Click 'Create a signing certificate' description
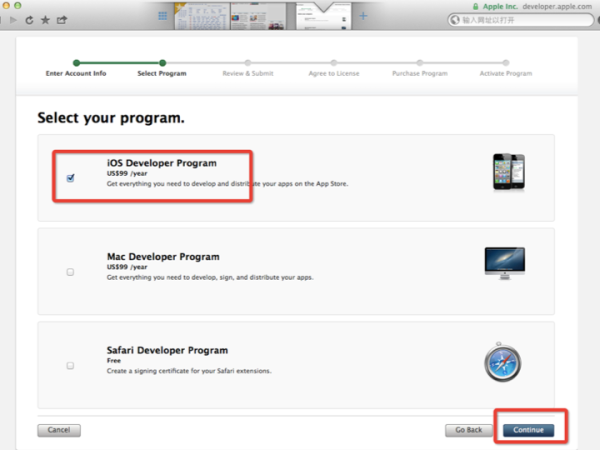The width and height of the screenshot is (600, 450). tap(189, 371)
